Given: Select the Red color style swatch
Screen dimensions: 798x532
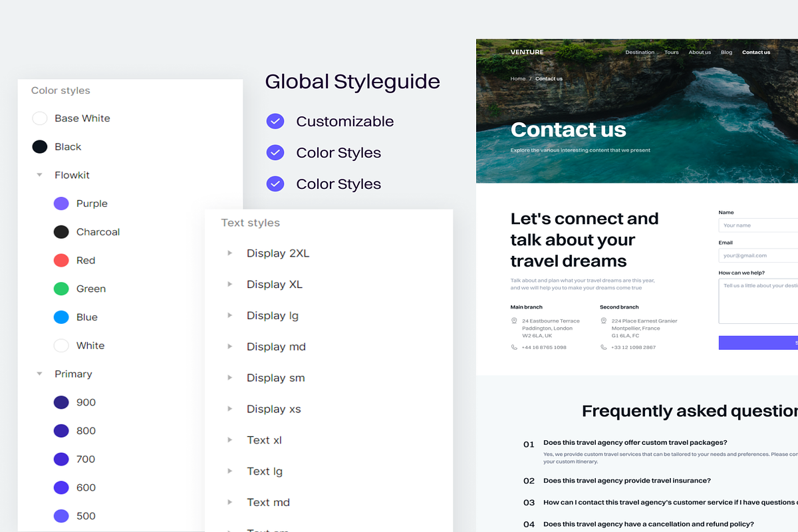Looking at the screenshot, I should (61, 261).
